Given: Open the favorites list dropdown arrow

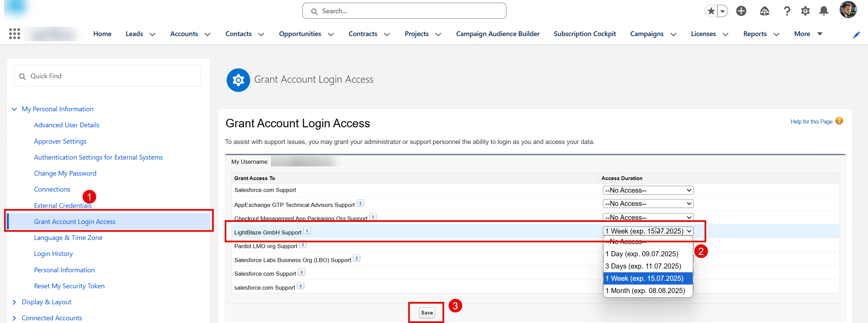Looking at the screenshot, I should pos(723,11).
